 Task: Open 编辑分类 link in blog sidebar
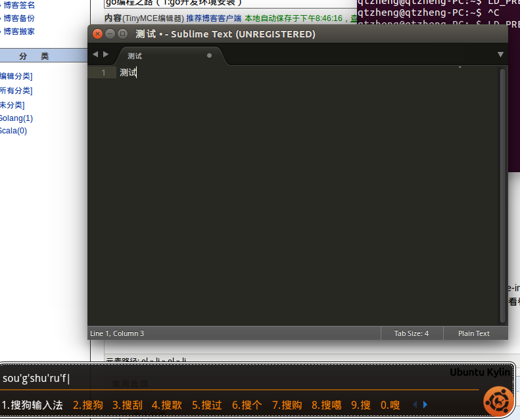pyautogui.click(x=16, y=76)
